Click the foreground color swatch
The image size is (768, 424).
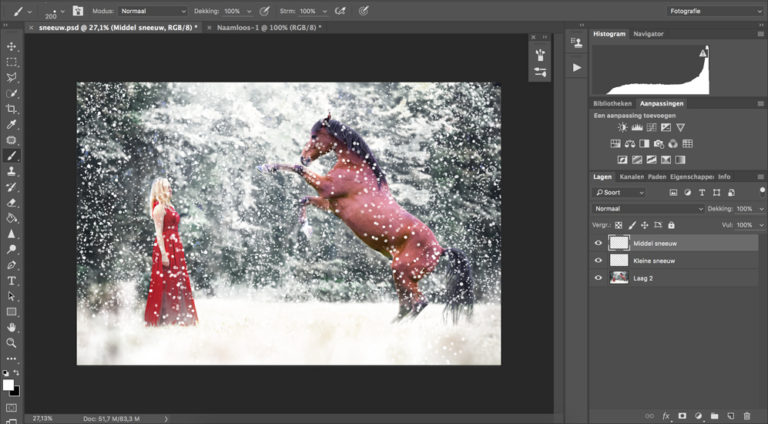[8, 385]
